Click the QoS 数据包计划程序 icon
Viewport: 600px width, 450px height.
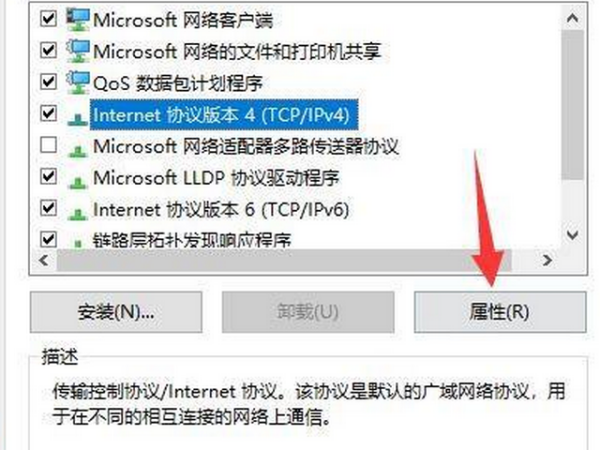pyautogui.click(x=78, y=82)
